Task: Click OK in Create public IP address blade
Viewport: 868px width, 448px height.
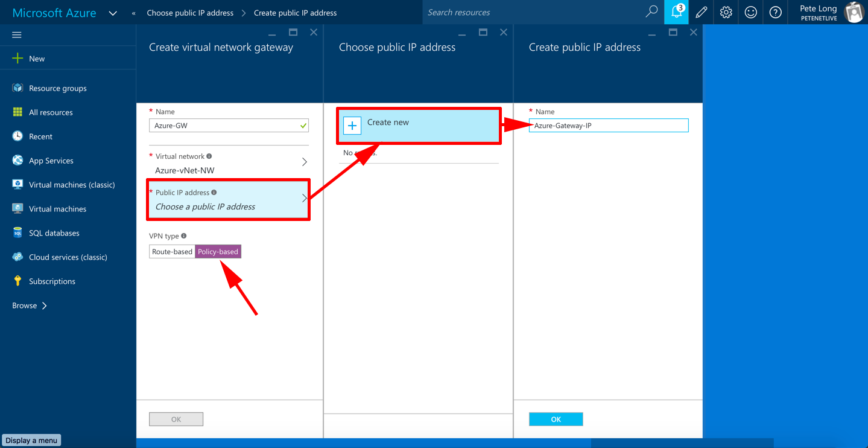Action: tap(556, 419)
